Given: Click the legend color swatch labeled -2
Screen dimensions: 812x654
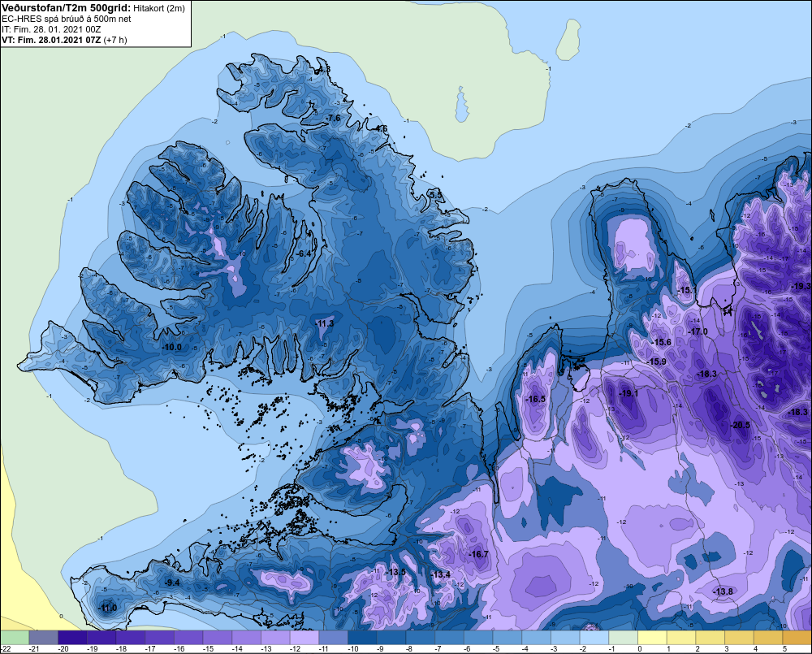Looking at the screenshot, I should (x=594, y=637).
